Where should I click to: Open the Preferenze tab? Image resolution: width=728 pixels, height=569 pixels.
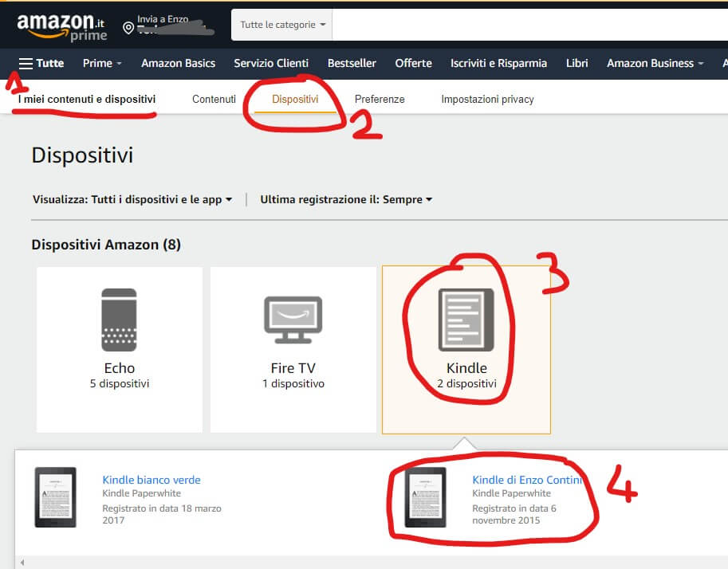click(380, 99)
